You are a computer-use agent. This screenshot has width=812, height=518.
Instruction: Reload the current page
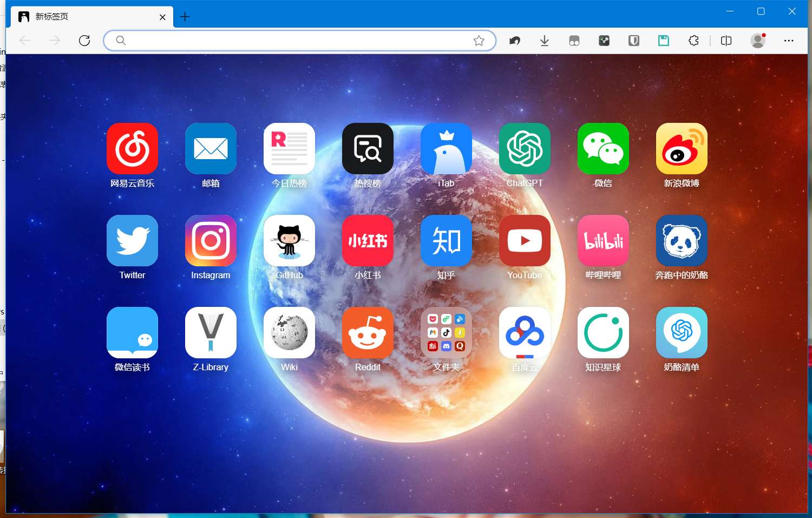[84, 41]
